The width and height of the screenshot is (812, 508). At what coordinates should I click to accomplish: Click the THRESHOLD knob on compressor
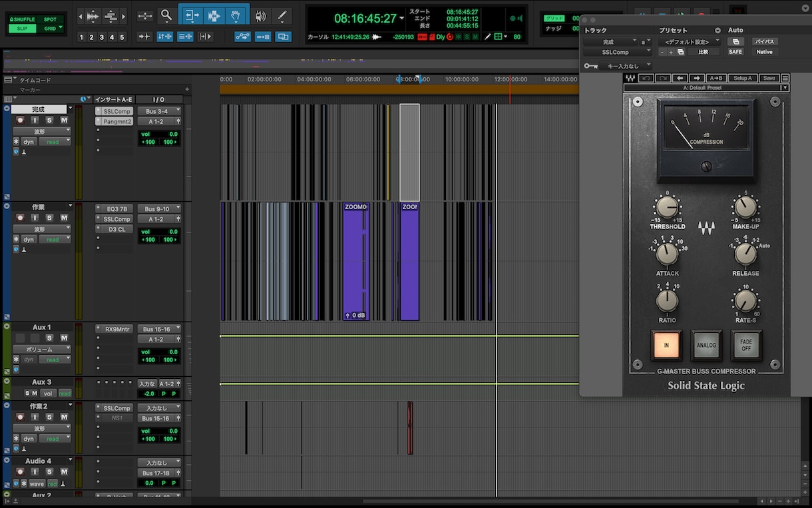(667, 207)
